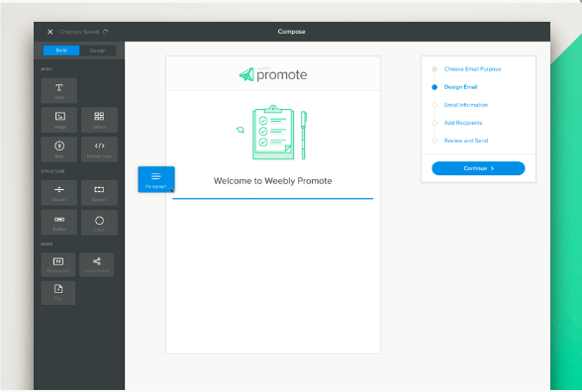Click the Design Email step bullet
582x392 pixels.
435,87
